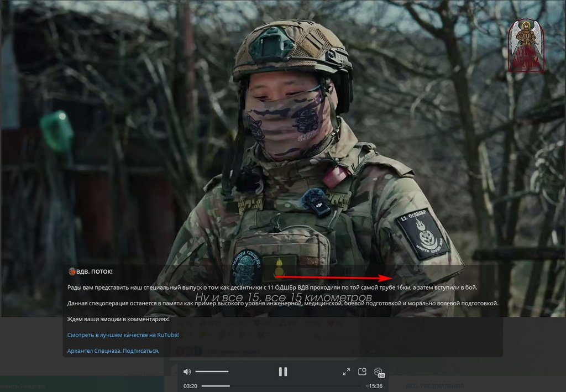
Task: Pause the playing video
Action: point(283,372)
